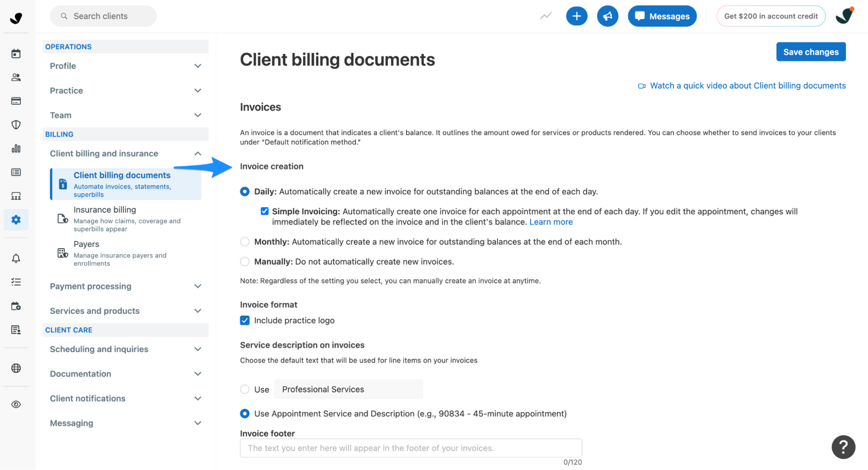
Task: Open the analytics bar chart icon
Action: [16, 149]
